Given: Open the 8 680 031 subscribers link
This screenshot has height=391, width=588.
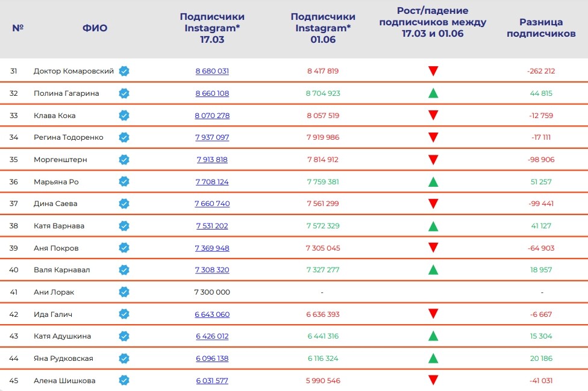Looking at the screenshot, I should click(x=212, y=71).
